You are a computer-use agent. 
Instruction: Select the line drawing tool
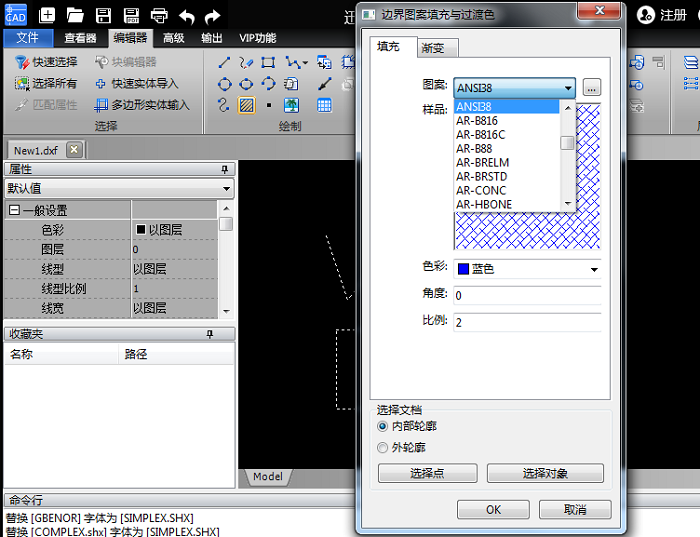(224, 62)
